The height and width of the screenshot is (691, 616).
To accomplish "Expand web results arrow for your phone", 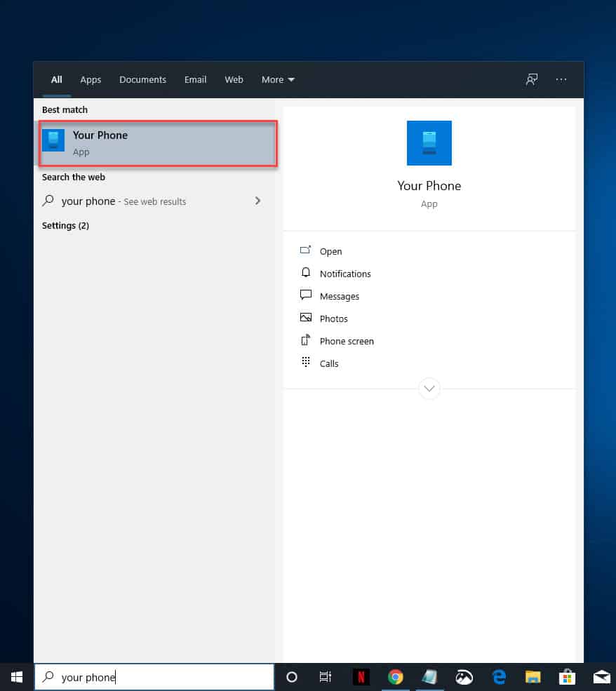I will (x=257, y=201).
